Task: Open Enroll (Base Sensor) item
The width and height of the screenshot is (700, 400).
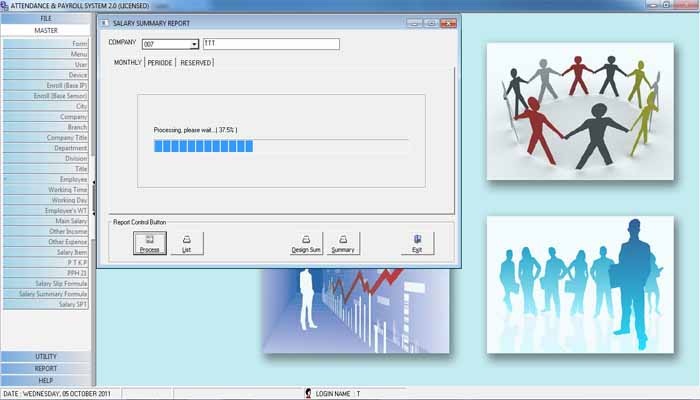Action: [x=46, y=96]
